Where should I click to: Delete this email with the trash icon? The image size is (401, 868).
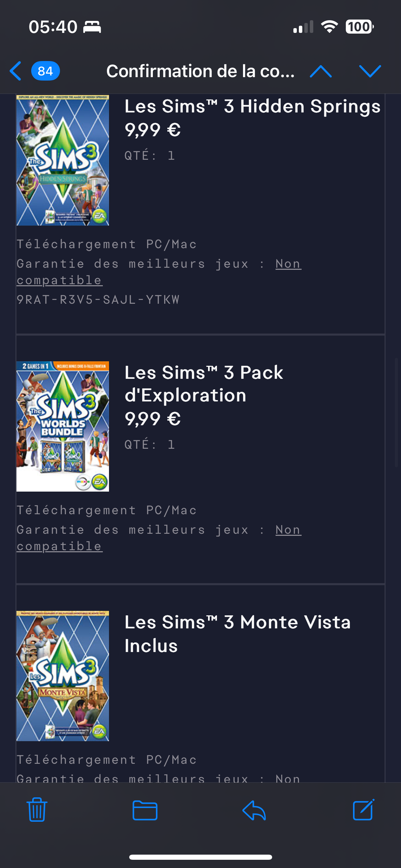click(x=37, y=809)
